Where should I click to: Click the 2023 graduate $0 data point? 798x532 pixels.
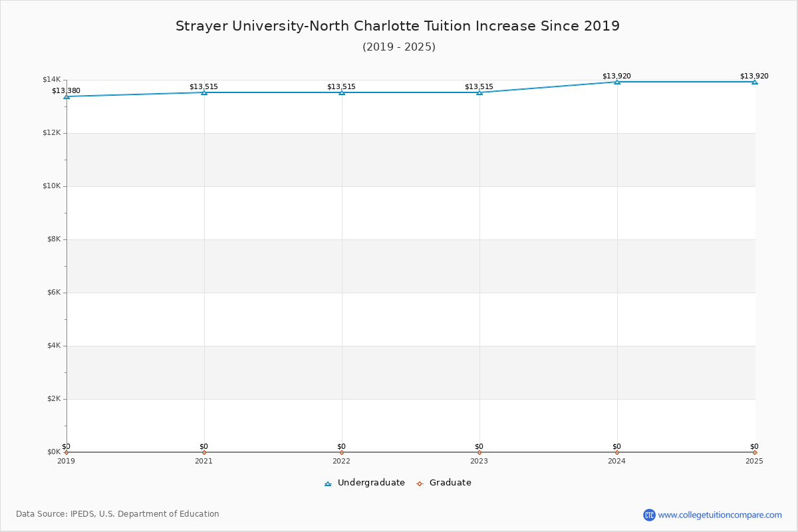[479, 452]
